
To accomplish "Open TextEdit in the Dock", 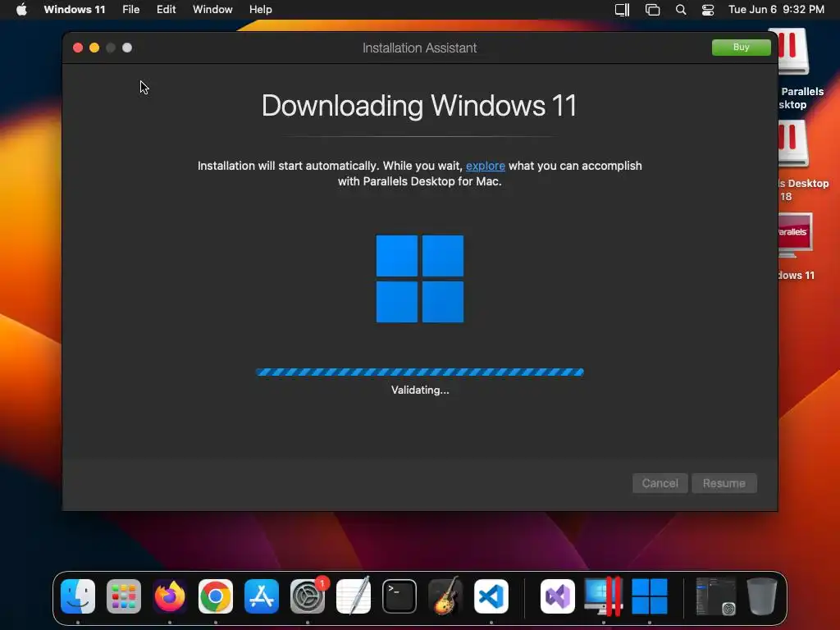I will (354, 596).
